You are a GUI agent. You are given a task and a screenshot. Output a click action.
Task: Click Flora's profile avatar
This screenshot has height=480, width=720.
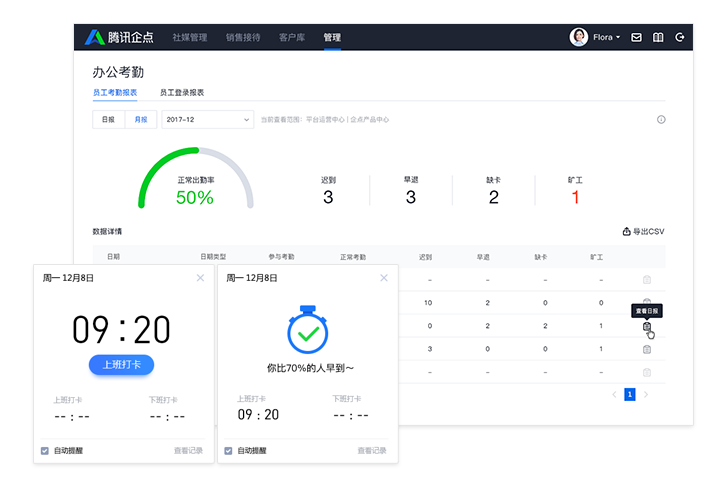tap(578, 37)
